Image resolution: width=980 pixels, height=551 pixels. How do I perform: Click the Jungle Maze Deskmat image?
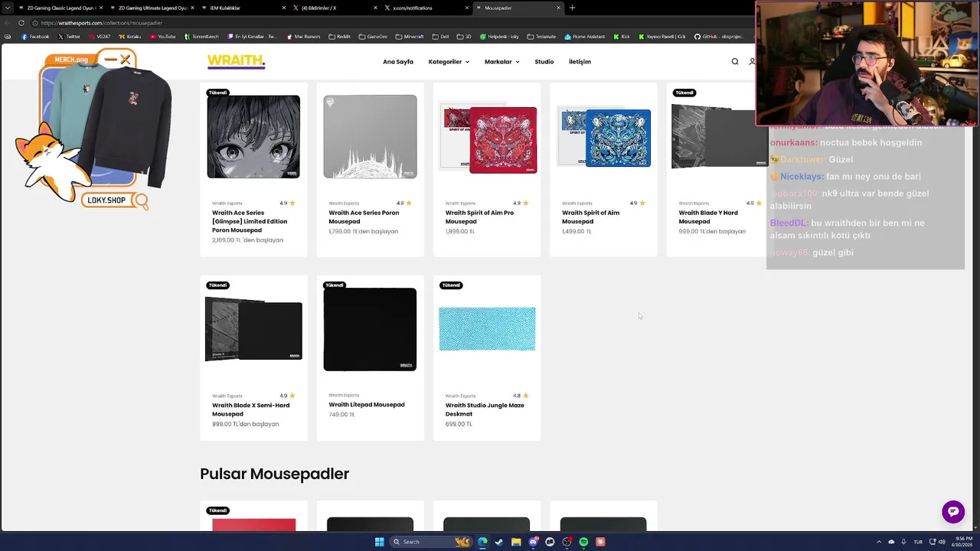pos(487,328)
